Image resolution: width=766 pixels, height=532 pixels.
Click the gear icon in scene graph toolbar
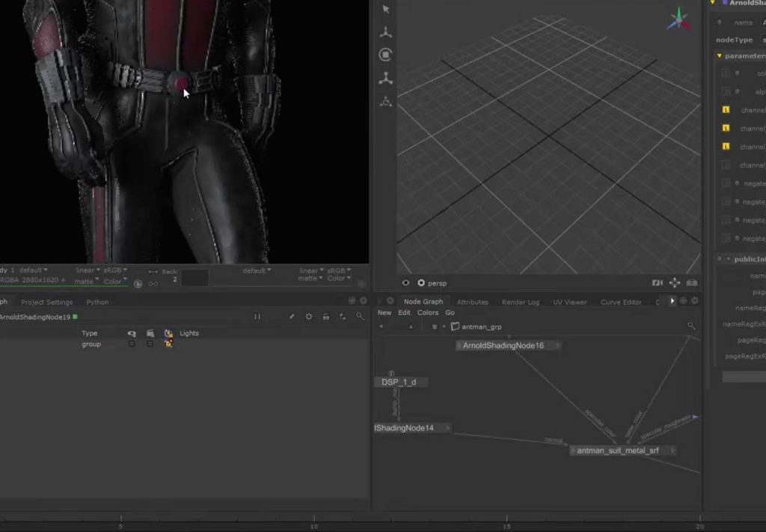[x=309, y=317]
